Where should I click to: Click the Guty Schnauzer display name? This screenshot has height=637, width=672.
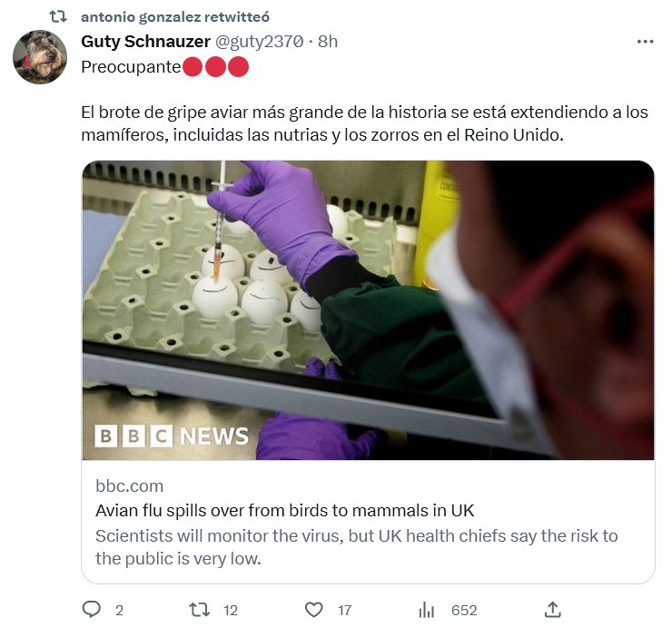(x=145, y=42)
